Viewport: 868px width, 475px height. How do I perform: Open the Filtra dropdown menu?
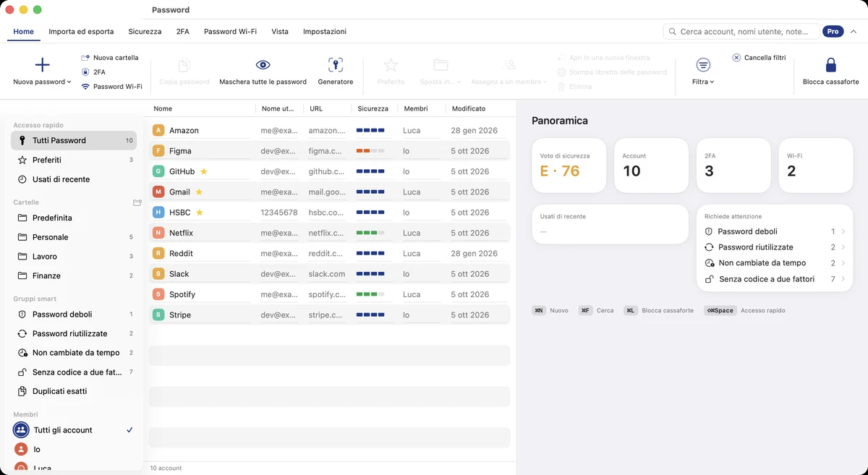click(703, 72)
